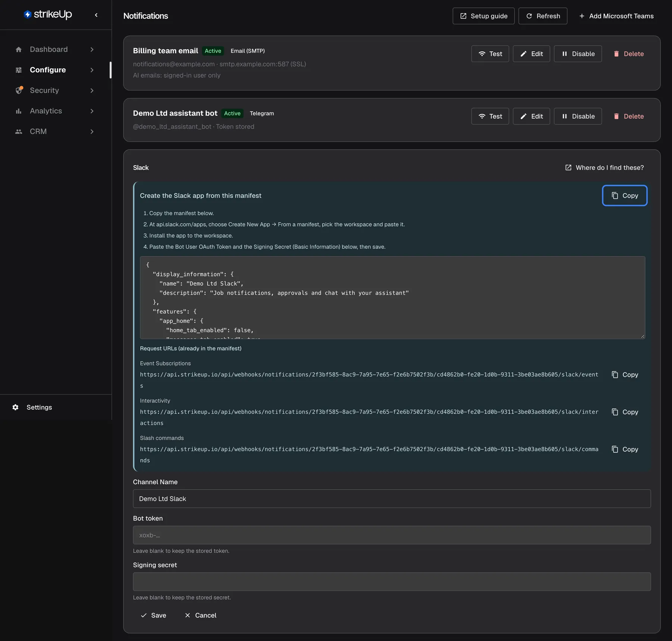Click the Slack section heading

(141, 168)
